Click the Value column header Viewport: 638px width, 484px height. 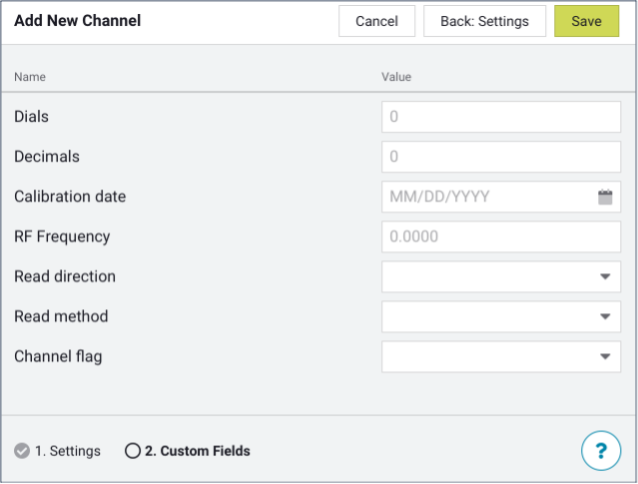(x=396, y=77)
